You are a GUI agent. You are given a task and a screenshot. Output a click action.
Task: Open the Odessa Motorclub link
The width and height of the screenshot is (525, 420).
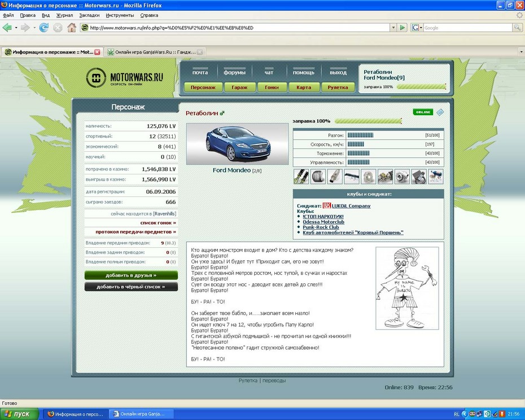click(x=323, y=222)
